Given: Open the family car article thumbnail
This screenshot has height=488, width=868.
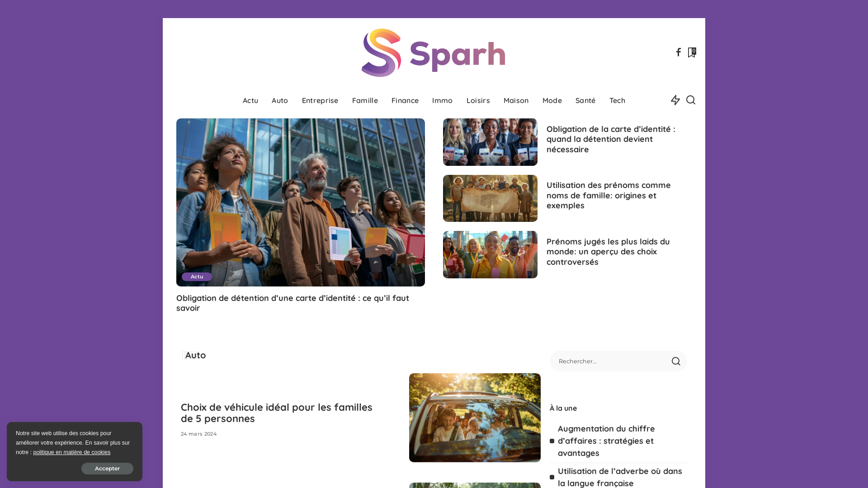Looking at the screenshot, I should (x=475, y=418).
